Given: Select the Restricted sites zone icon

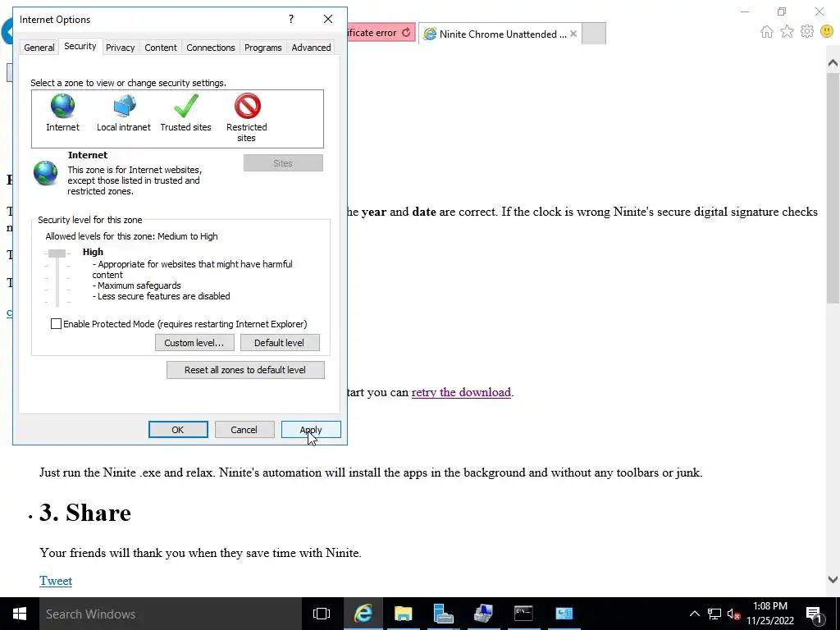Looking at the screenshot, I should [x=247, y=106].
